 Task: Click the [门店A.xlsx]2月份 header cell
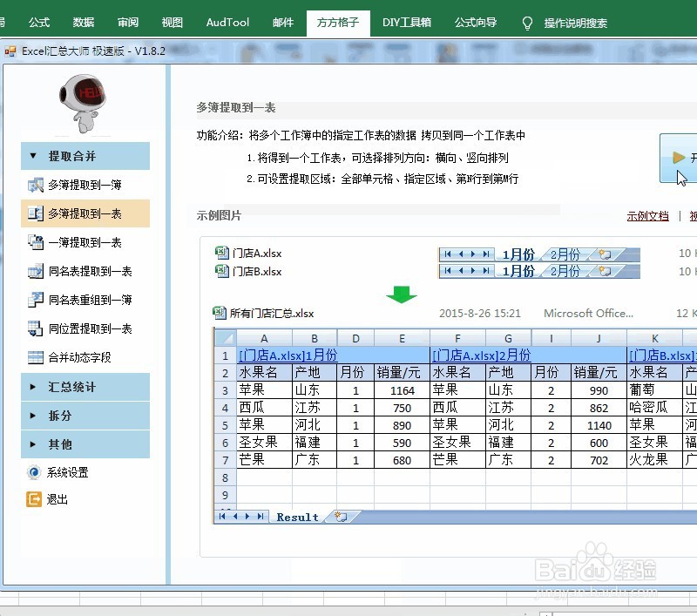click(x=528, y=355)
